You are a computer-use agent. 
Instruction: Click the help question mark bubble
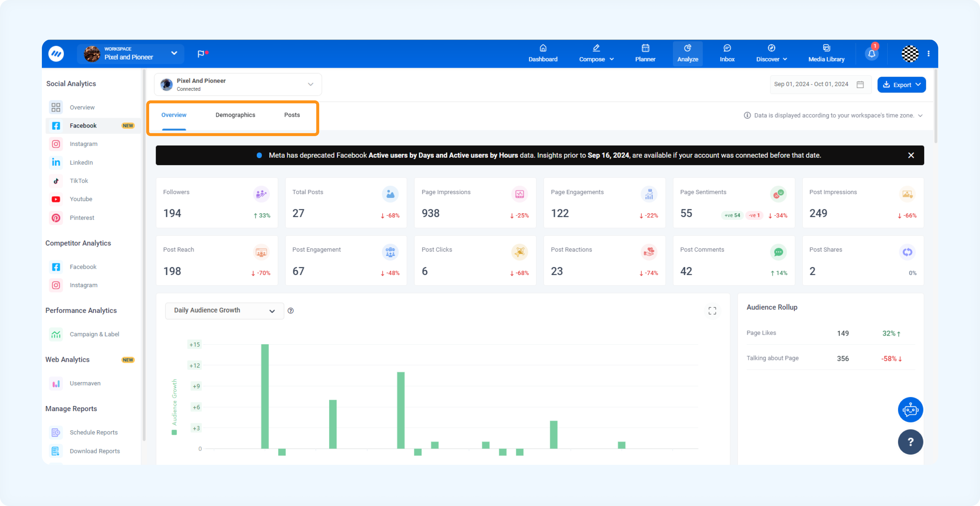910,442
